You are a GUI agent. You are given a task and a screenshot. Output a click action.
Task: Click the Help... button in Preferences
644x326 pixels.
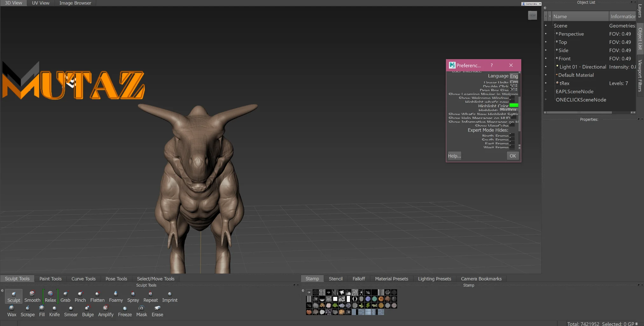coord(454,156)
